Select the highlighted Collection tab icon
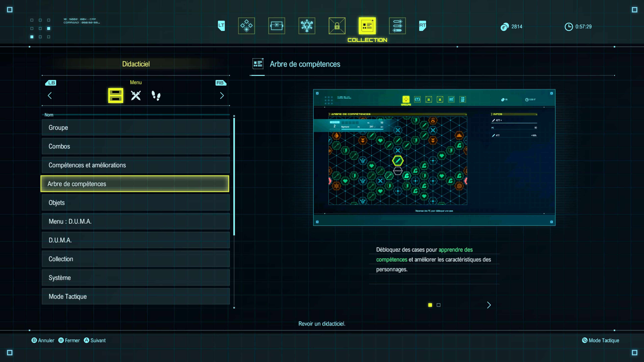The width and height of the screenshot is (644, 362). [x=367, y=26]
